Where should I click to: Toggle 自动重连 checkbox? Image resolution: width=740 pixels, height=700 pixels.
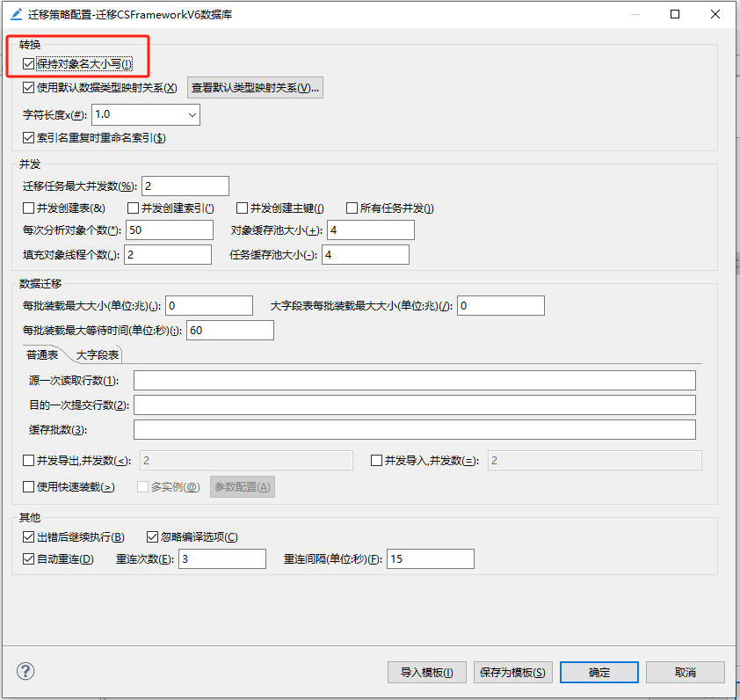click(x=29, y=559)
